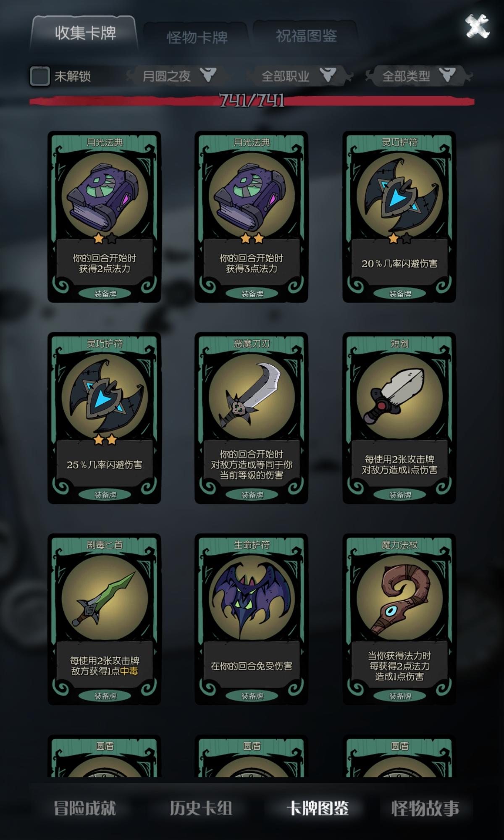Switch to the 祝福图鉴 tab

[x=306, y=36]
